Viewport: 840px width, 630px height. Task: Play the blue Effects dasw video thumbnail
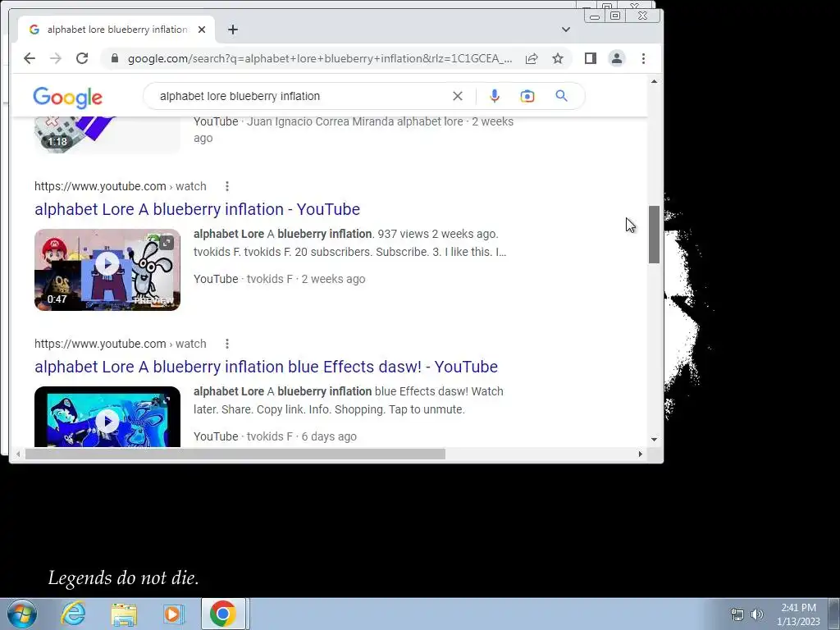[x=107, y=416]
